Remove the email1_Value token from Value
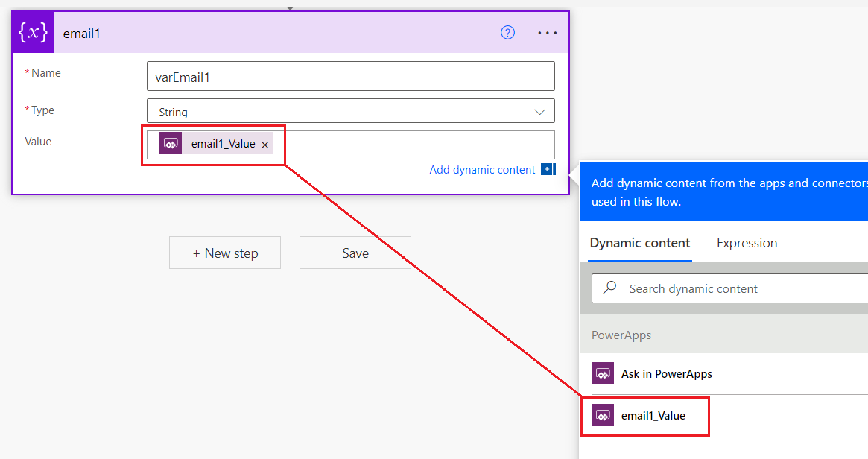This screenshot has width=868, height=459. (x=265, y=145)
